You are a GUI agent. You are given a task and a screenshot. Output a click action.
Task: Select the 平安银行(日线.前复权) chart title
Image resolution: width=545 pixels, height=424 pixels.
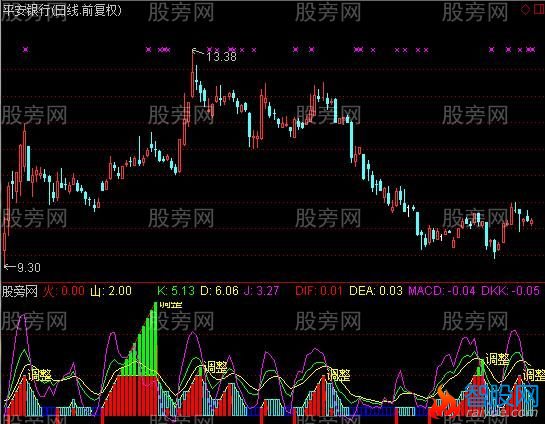click(x=62, y=10)
